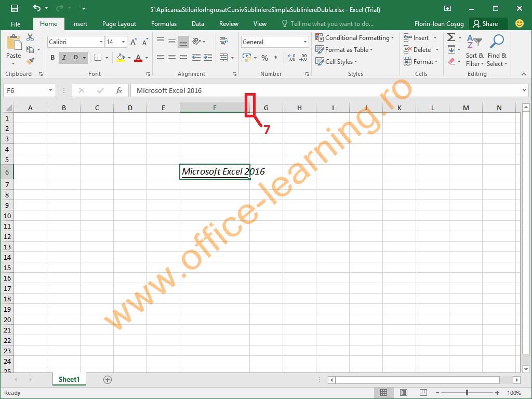Image resolution: width=532 pixels, height=399 pixels.
Task: Apply percent style to the cell
Action: click(x=265, y=58)
